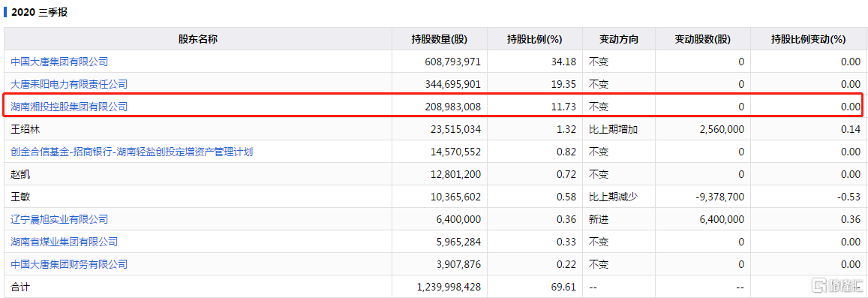Open 中国大唐集团财务有限公司 shareholder link
Image resolution: width=868 pixels, height=298 pixels.
(69, 265)
